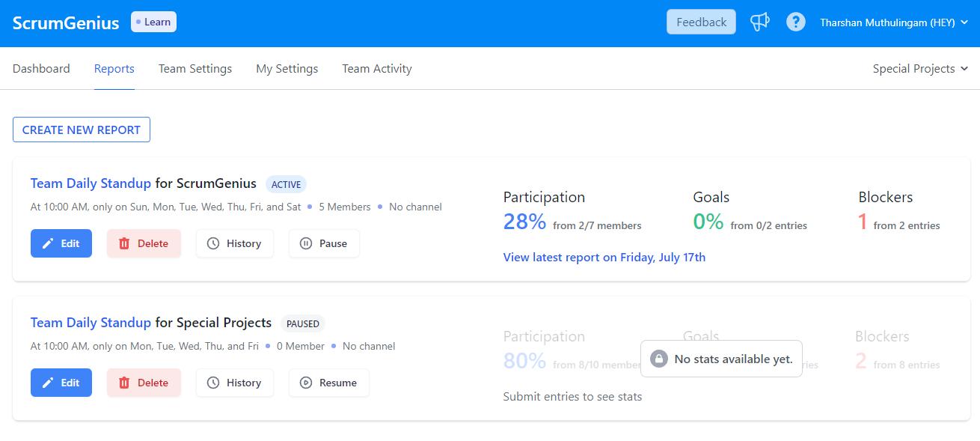The width and height of the screenshot is (980, 441).
Task: Click the '5 Members' text
Action: (345, 207)
